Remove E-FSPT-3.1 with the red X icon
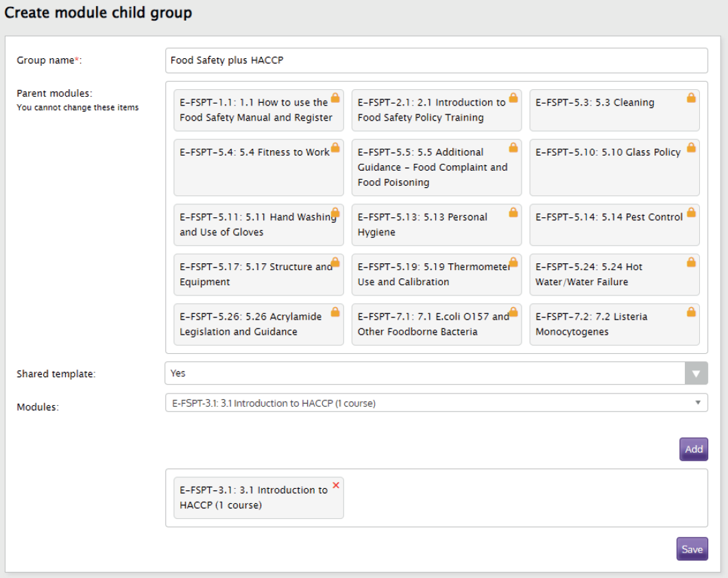 click(x=335, y=485)
